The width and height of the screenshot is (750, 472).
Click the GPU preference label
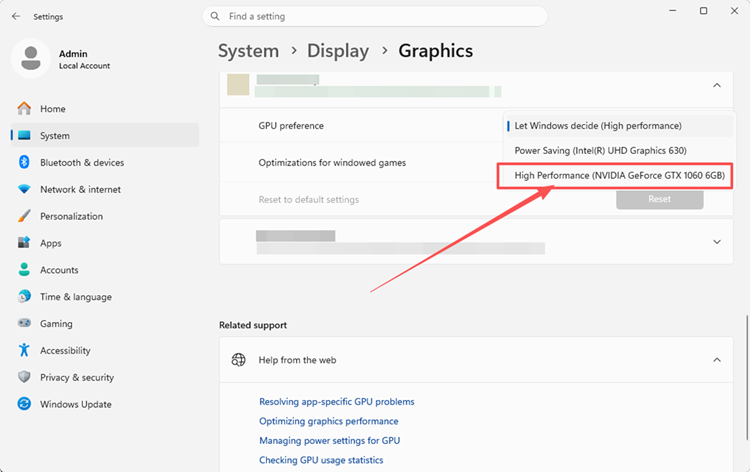(291, 126)
